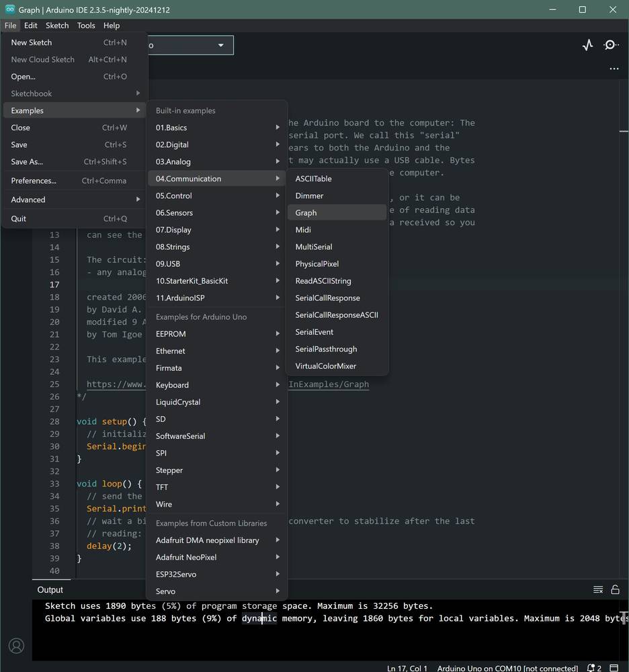The image size is (629, 672).
Task: Expand 06.Sensors examples
Action: pos(217,212)
